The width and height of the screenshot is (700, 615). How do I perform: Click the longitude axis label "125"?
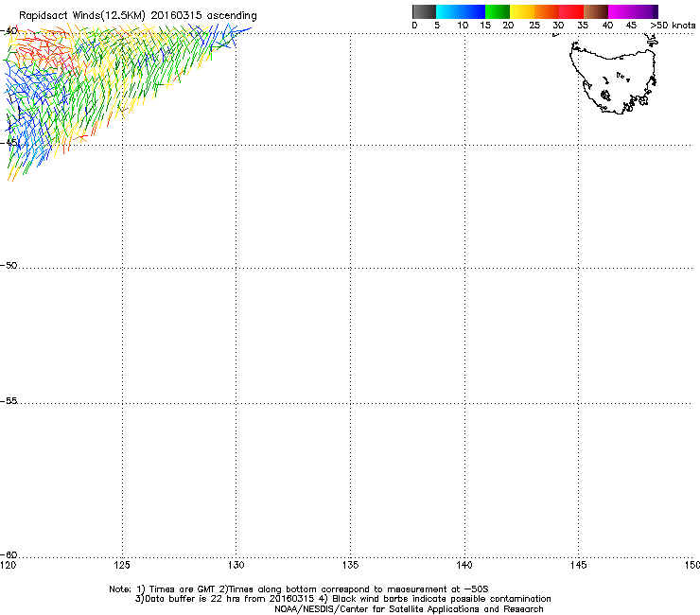tap(122, 565)
